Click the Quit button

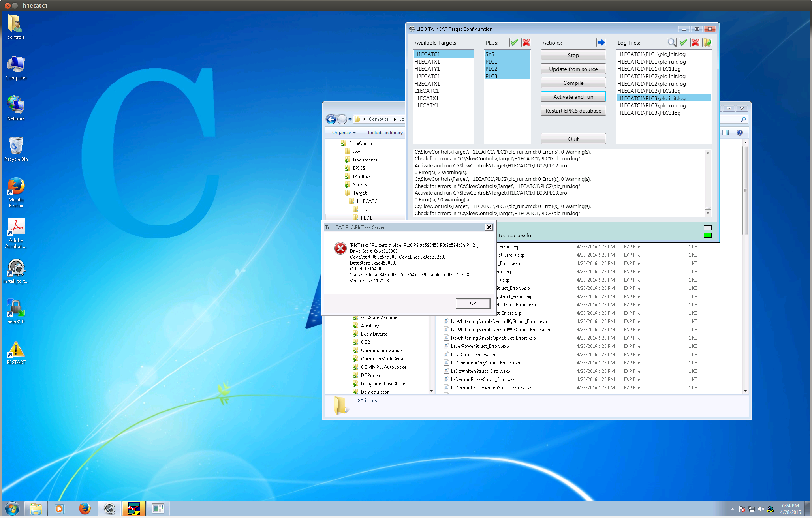pyautogui.click(x=573, y=139)
